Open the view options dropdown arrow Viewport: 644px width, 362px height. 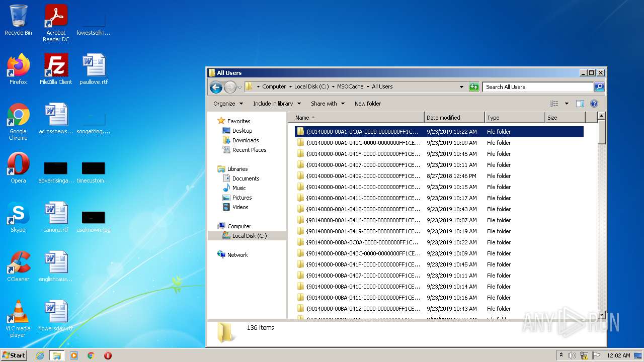pyautogui.click(x=566, y=104)
